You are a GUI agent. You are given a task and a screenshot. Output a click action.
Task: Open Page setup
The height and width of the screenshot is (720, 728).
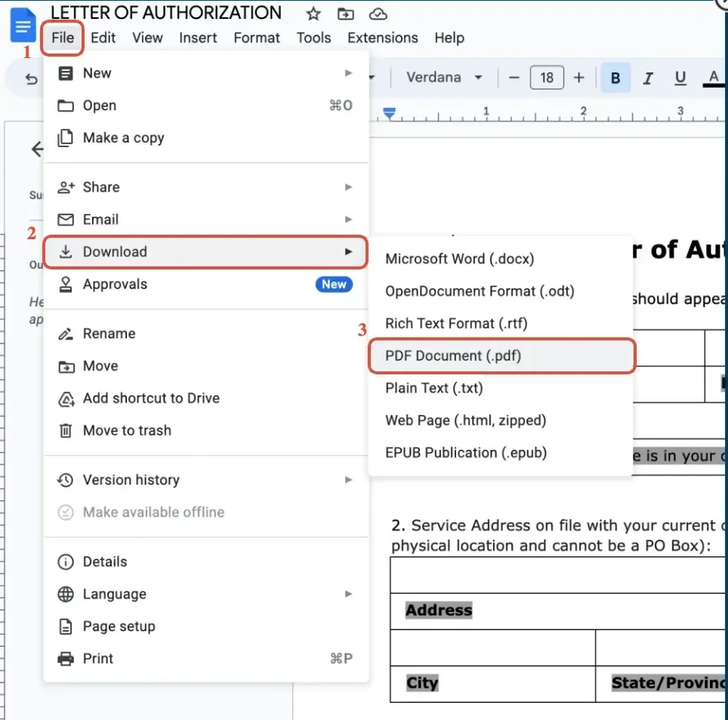(x=206, y=626)
